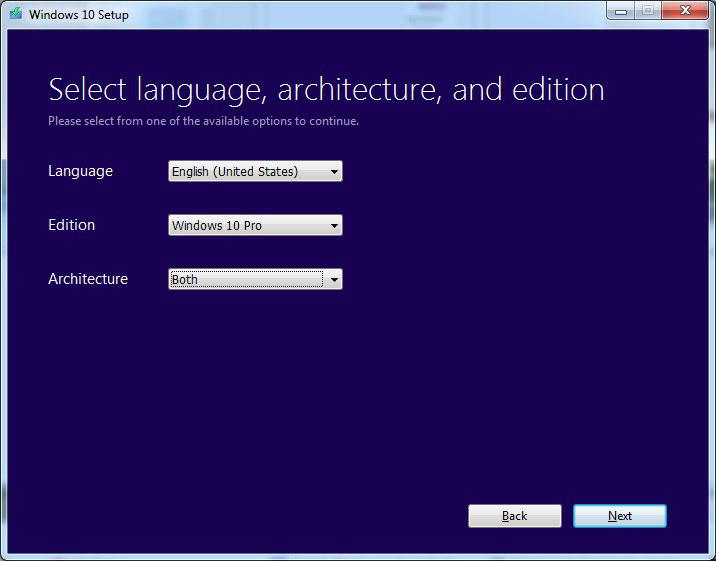Click the Windows 10 Setup title bar icon
The image size is (716, 561).
pyautogui.click(x=16, y=13)
